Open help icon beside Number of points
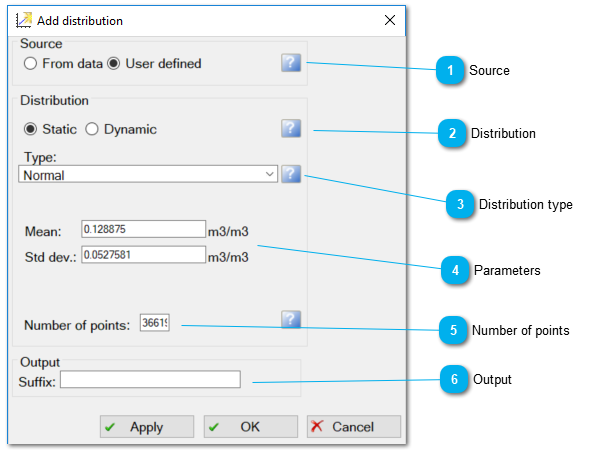This screenshot has height=453, width=589. (291, 319)
